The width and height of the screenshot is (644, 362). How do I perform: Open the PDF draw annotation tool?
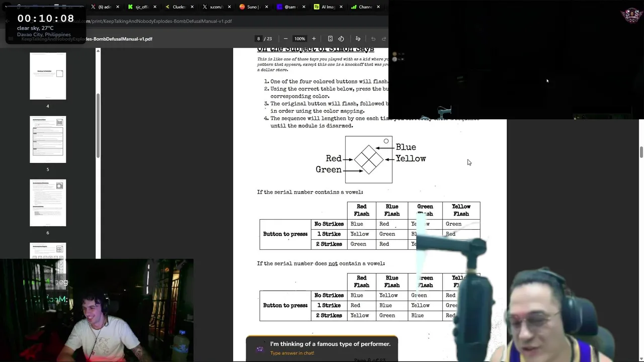click(358, 39)
